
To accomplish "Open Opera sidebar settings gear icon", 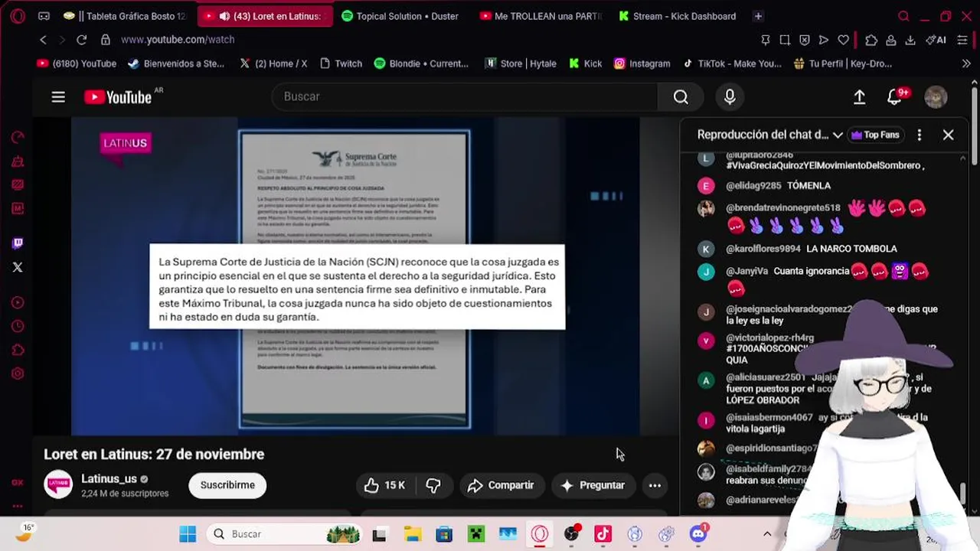I will click(x=18, y=374).
